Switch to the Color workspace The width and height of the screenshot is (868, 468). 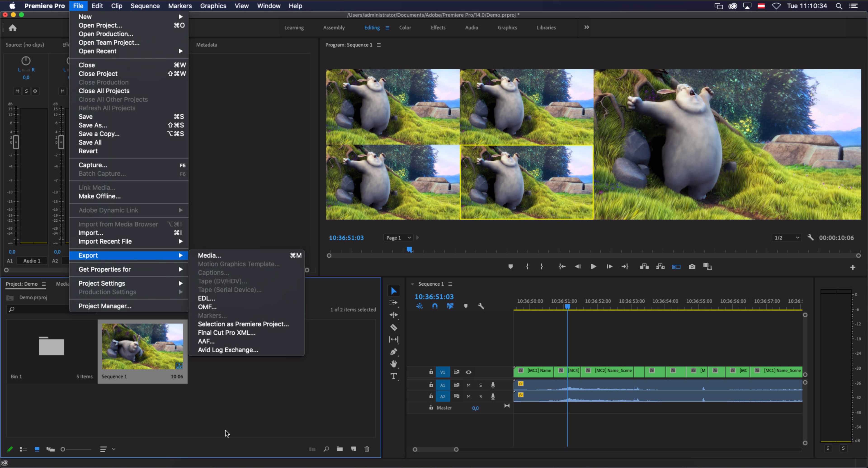pos(405,28)
